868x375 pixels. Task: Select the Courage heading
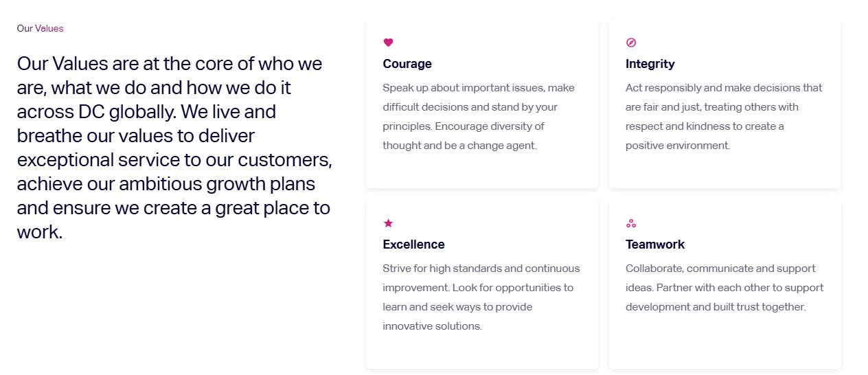click(407, 64)
